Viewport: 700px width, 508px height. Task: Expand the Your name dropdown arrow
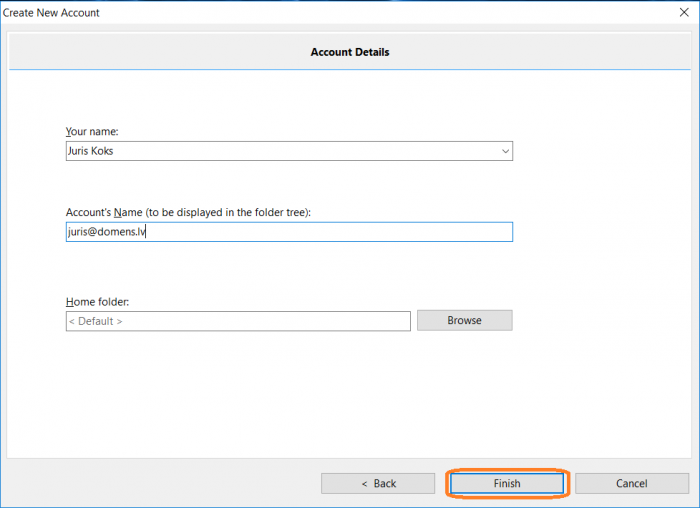505,151
